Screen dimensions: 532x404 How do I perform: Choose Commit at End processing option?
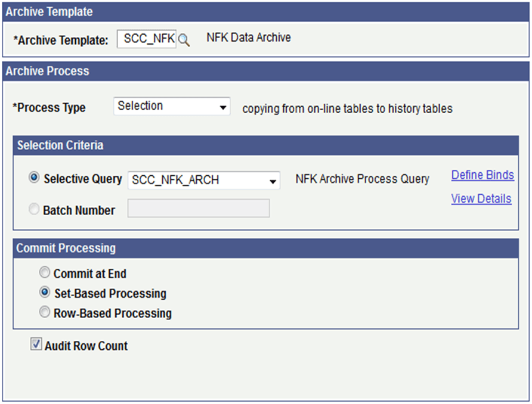point(45,273)
